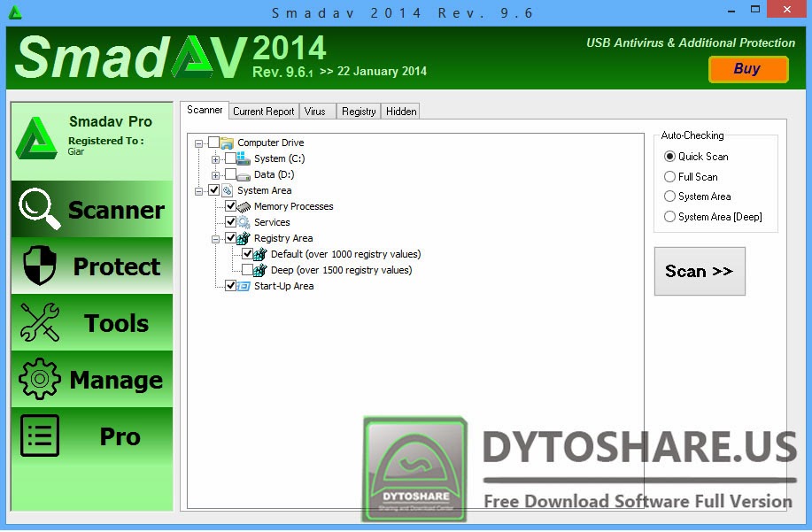Open the Registry tab
The image size is (812, 532).
point(359,112)
